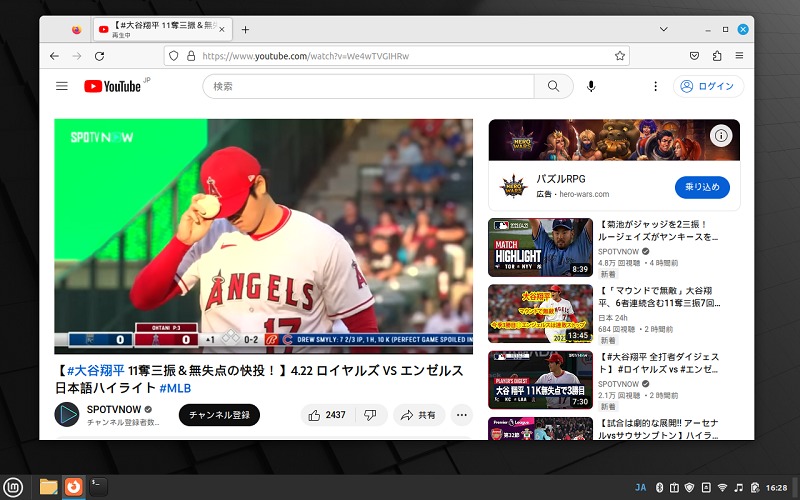
Task: Open more actions ellipsis under video
Action: tap(462, 415)
